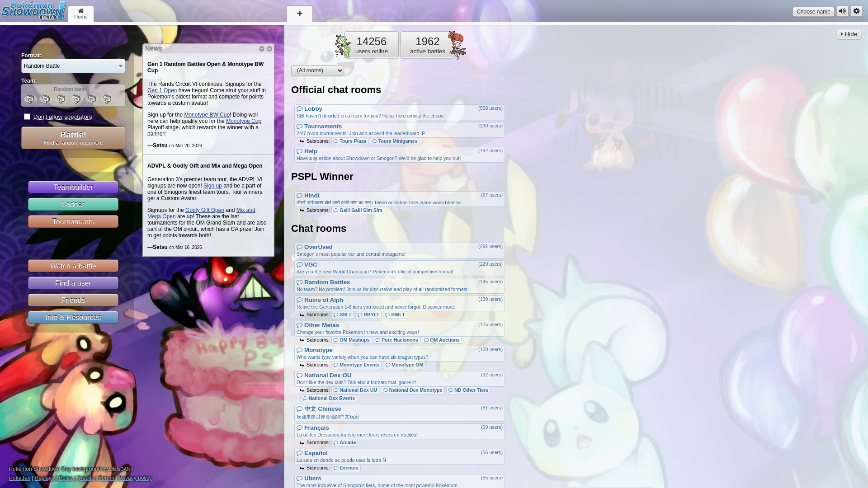The width and height of the screenshot is (868, 488).
Task: Join the Hindi chat room
Action: [x=400, y=199]
